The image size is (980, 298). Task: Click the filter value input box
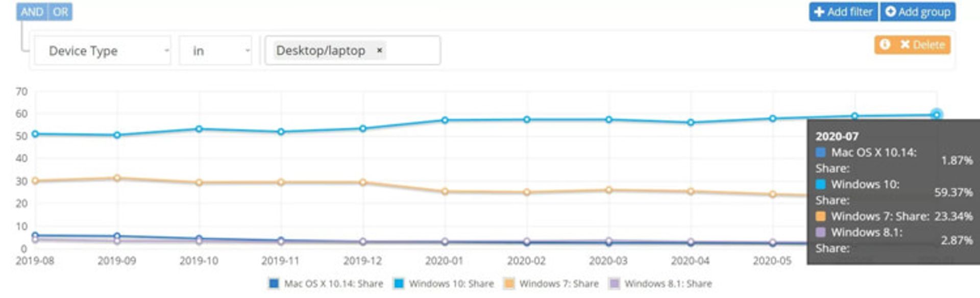point(412,51)
